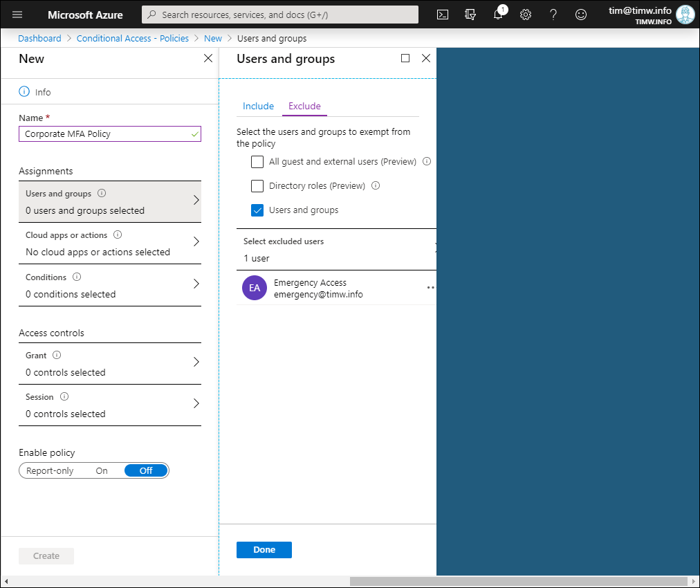Switch to the Include tab
The image size is (700, 588).
(x=258, y=106)
